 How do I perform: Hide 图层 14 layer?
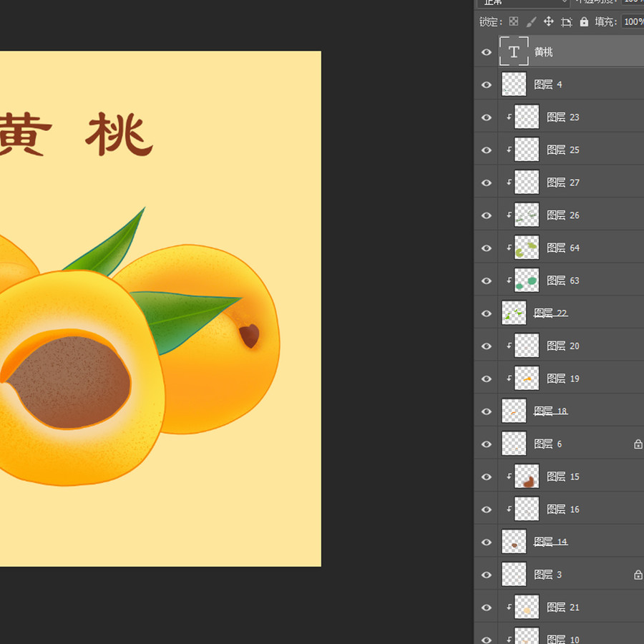(487, 542)
